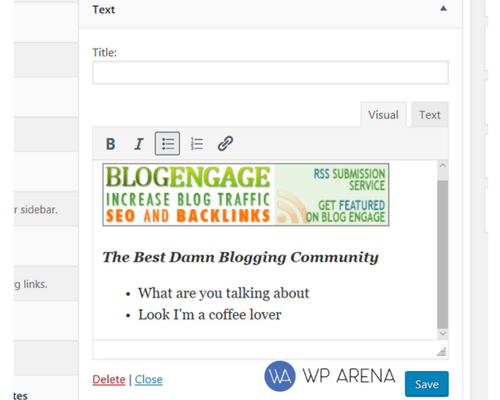Click the Close widget link
The image size is (500, 400).
tap(149, 379)
